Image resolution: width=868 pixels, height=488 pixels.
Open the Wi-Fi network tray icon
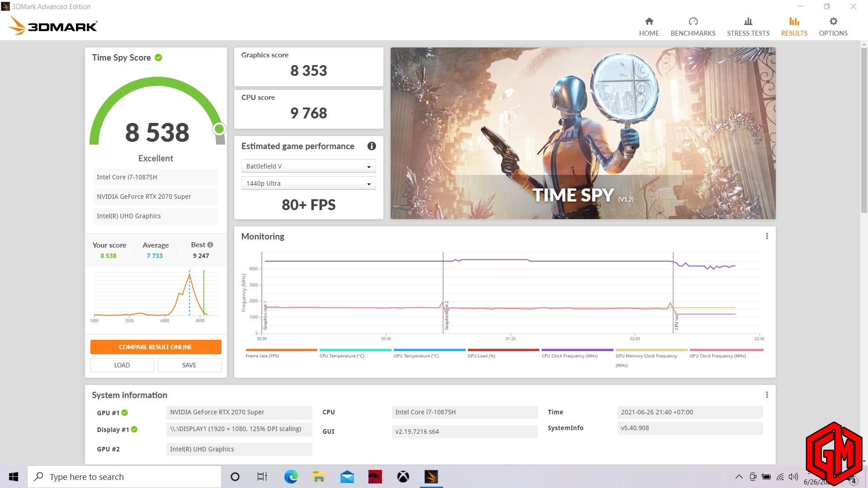[780, 477]
